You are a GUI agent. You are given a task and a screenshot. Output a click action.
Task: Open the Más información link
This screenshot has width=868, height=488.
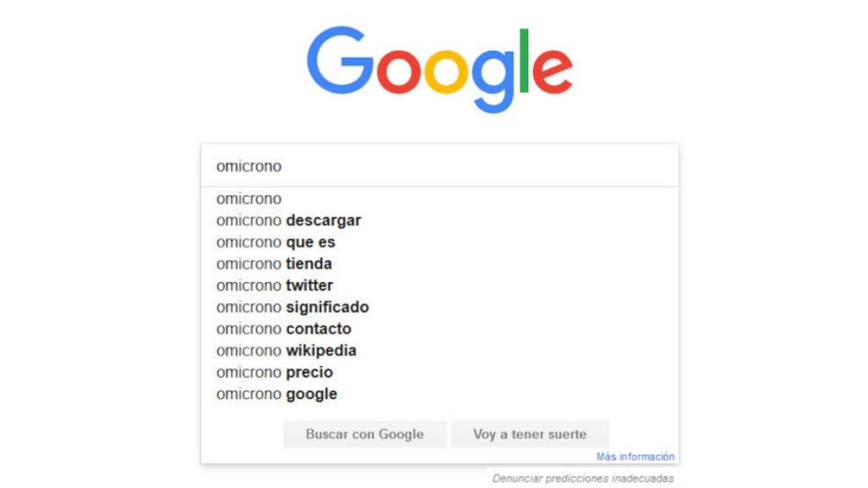point(634,455)
